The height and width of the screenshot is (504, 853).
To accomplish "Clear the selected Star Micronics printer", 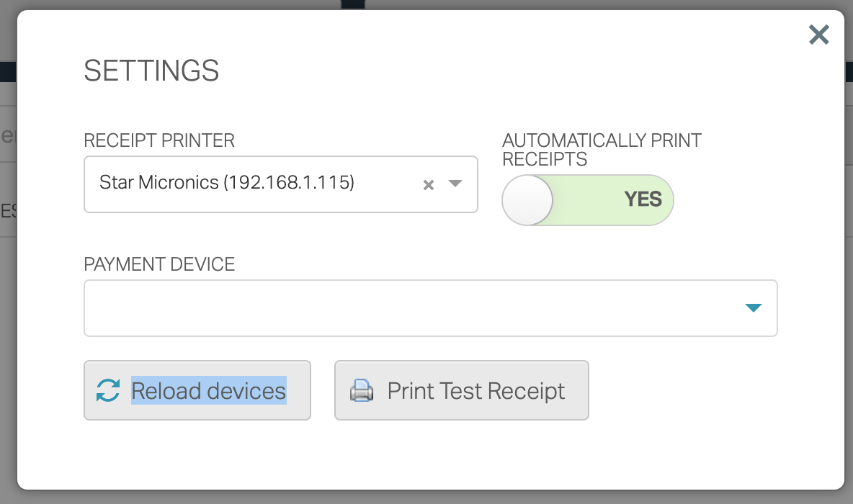I will pyautogui.click(x=429, y=185).
